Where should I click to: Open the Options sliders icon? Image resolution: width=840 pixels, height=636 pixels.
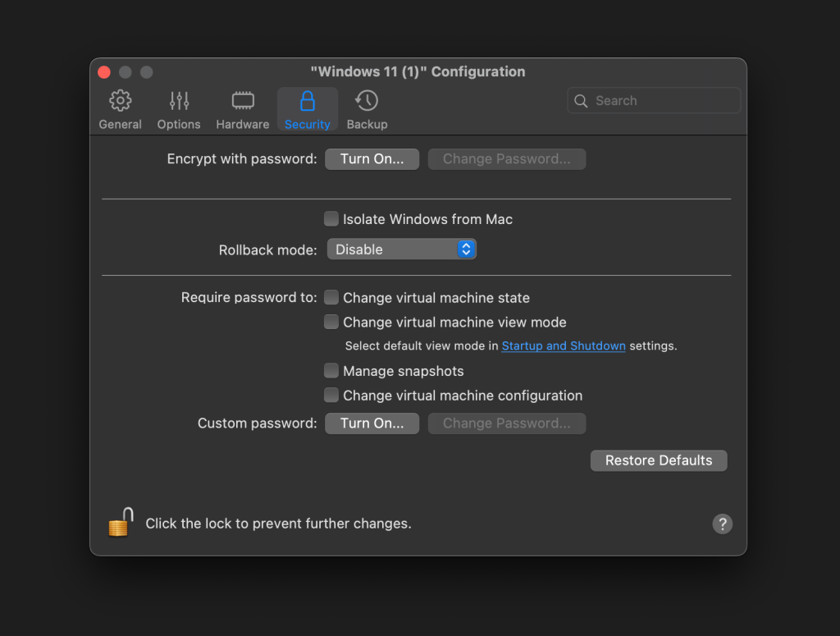tap(179, 101)
